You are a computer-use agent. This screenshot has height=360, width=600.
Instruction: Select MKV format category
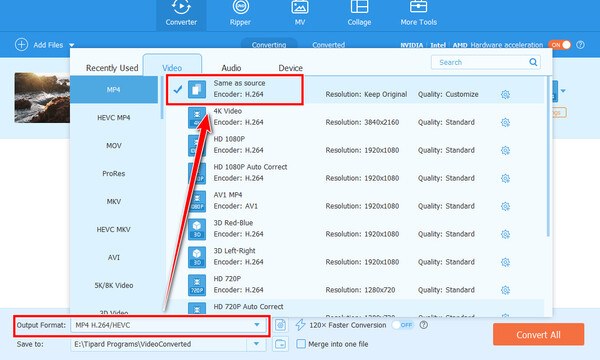[114, 201]
